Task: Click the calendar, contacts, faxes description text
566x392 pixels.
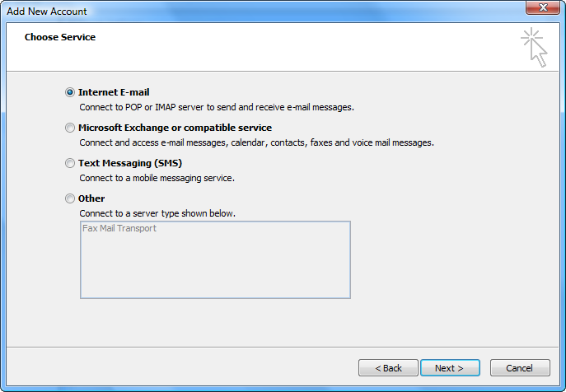Action: click(256, 142)
